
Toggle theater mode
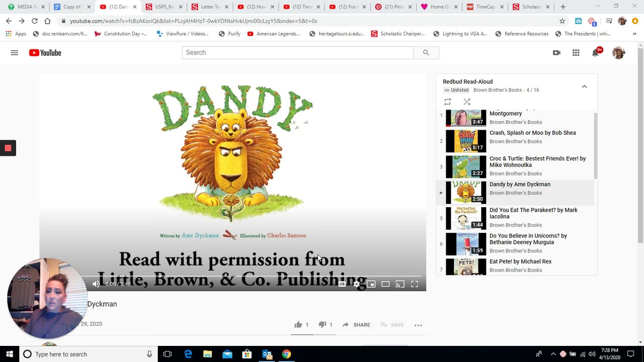tap(385, 284)
